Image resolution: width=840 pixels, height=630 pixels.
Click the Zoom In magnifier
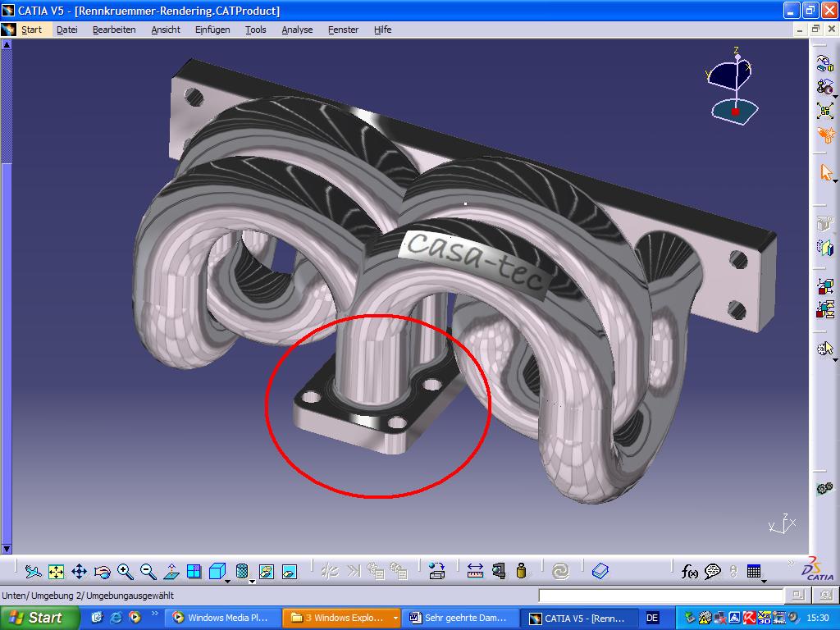[x=126, y=572]
